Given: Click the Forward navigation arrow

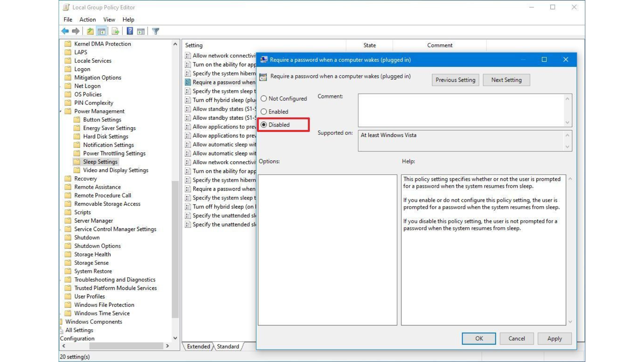Looking at the screenshot, I should point(75,31).
